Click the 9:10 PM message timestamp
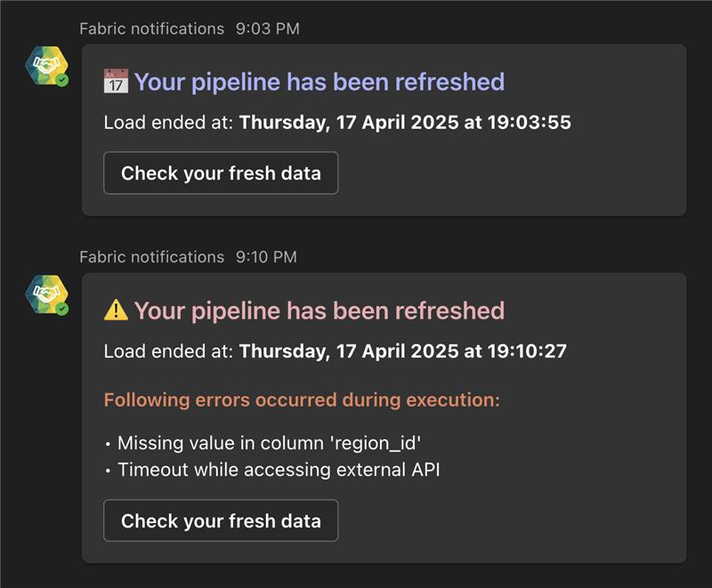Screen dimensions: 712x588 coord(266,257)
